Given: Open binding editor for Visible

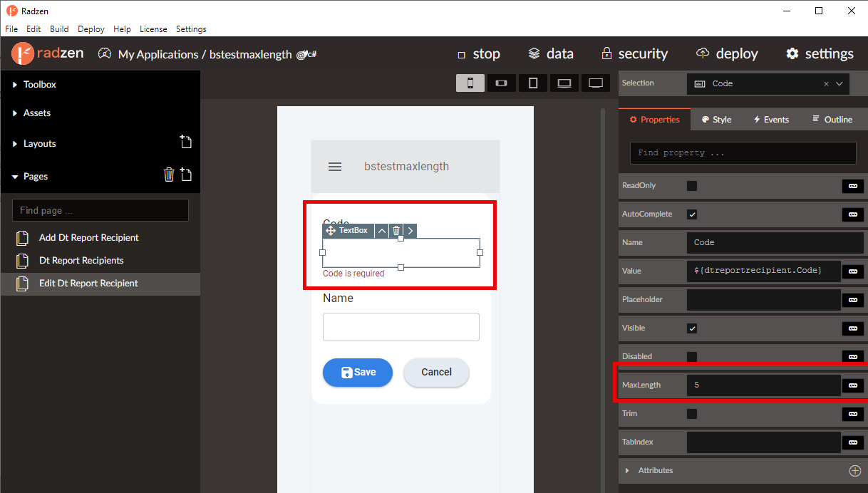Looking at the screenshot, I should coord(852,328).
